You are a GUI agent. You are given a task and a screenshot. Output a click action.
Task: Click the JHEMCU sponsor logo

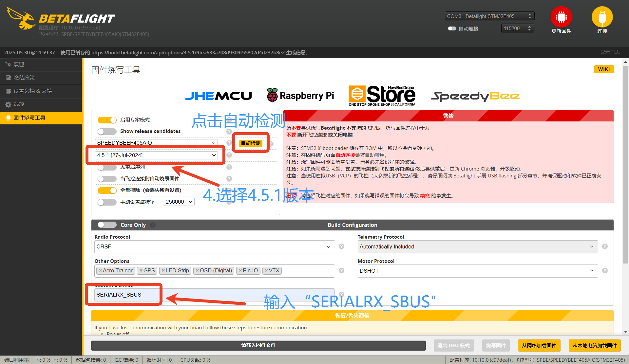tap(219, 96)
